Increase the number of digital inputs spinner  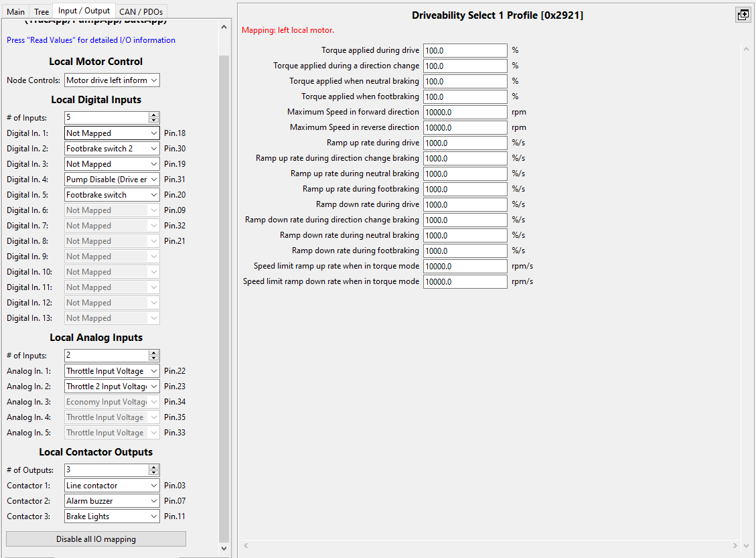pos(154,115)
